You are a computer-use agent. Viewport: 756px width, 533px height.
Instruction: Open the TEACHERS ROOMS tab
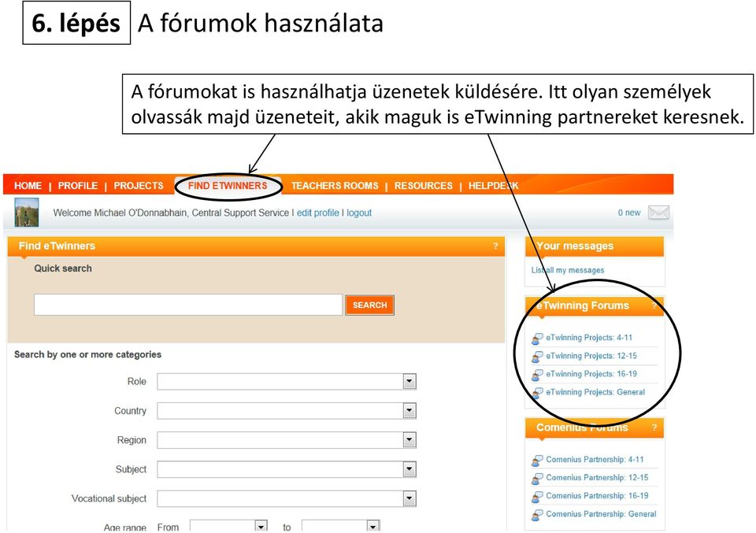click(x=335, y=186)
